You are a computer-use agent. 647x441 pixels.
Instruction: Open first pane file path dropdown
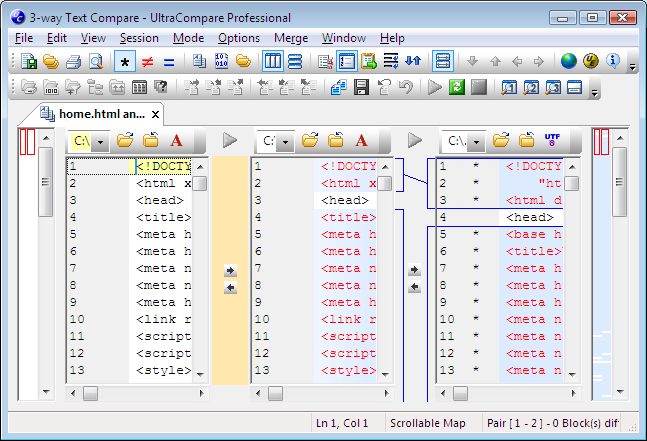(x=100, y=142)
